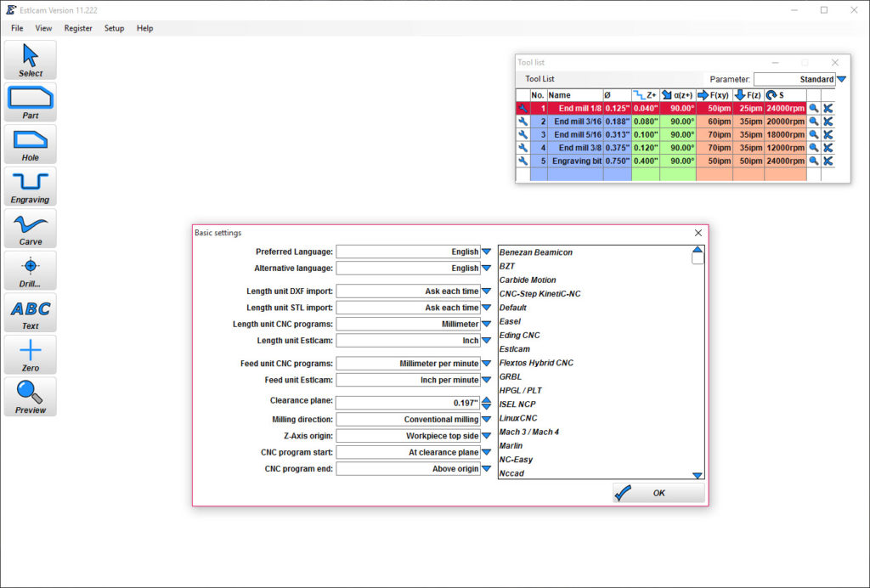Click magnifier icon in End mill 1/8 row
The height and width of the screenshot is (588, 870).
[x=813, y=108]
